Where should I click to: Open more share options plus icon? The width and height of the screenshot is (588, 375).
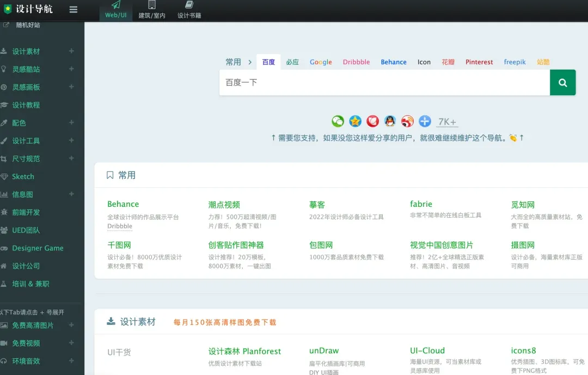[x=425, y=121]
